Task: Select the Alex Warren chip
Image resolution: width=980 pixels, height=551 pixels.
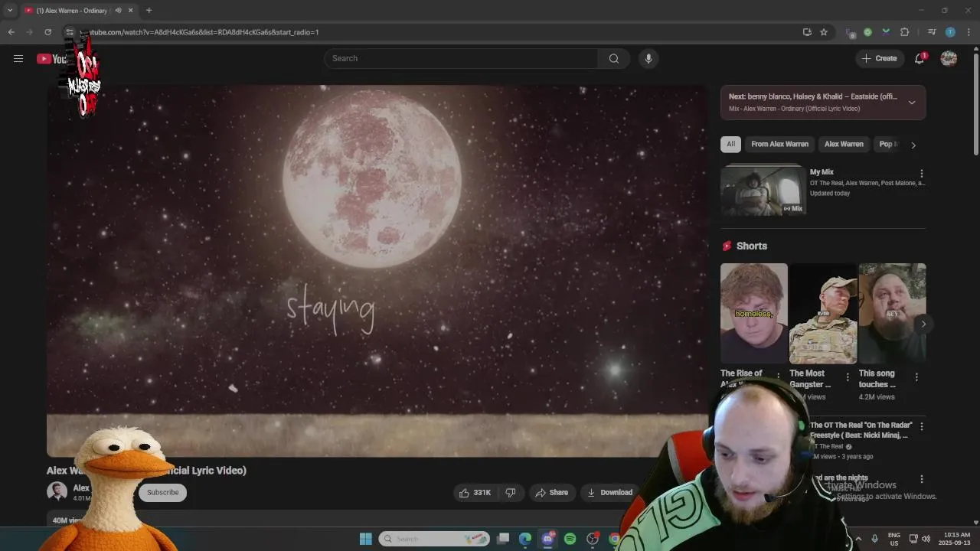Action: tap(844, 144)
